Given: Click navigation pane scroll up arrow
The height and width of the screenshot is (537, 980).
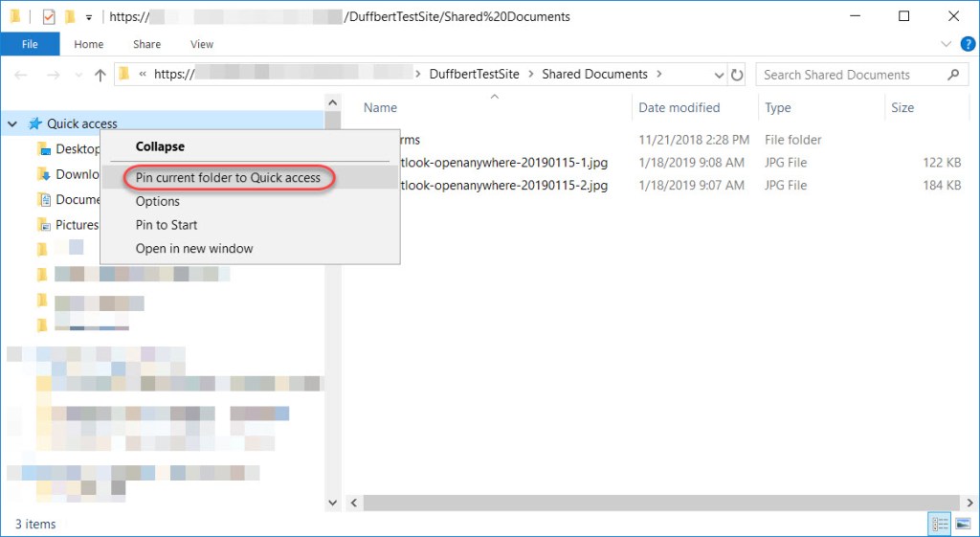Looking at the screenshot, I should [332, 102].
